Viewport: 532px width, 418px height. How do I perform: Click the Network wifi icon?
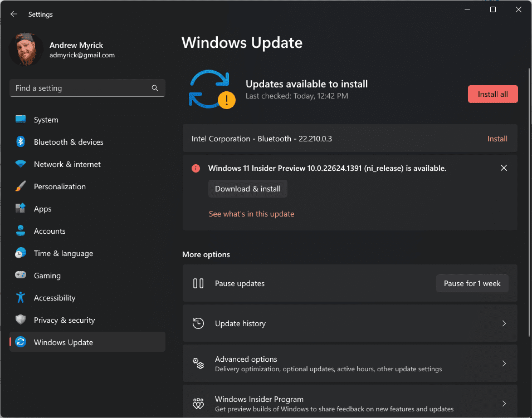click(21, 164)
